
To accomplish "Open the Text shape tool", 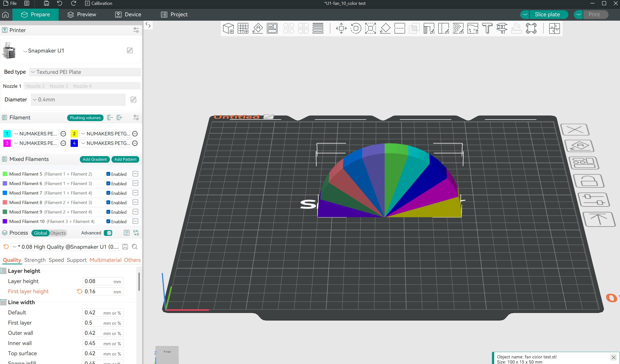I will 487,28.
